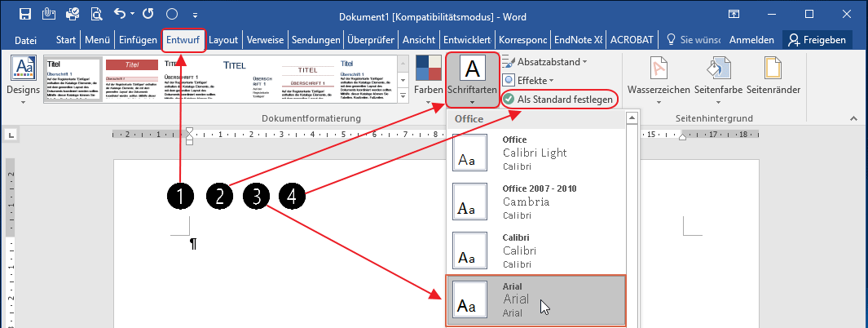Open the Wasserzeichen watermark menu

click(659, 79)
